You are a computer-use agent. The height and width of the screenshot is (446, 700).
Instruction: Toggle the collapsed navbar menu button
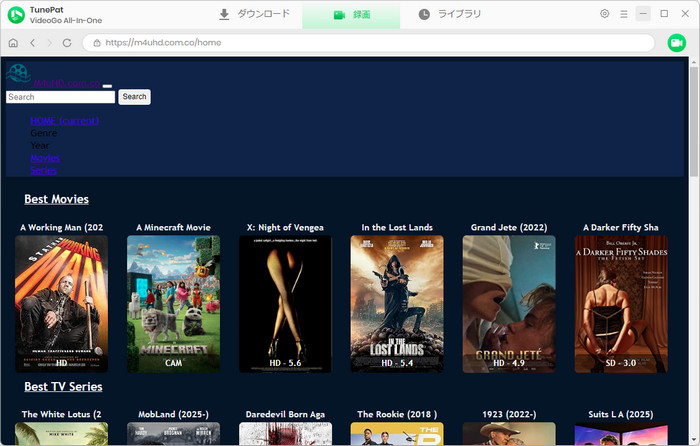(107, 86)
